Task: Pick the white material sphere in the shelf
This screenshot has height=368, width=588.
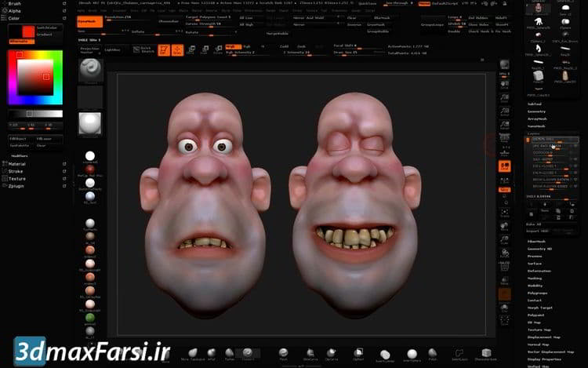Action: click(x=90, y=156)
